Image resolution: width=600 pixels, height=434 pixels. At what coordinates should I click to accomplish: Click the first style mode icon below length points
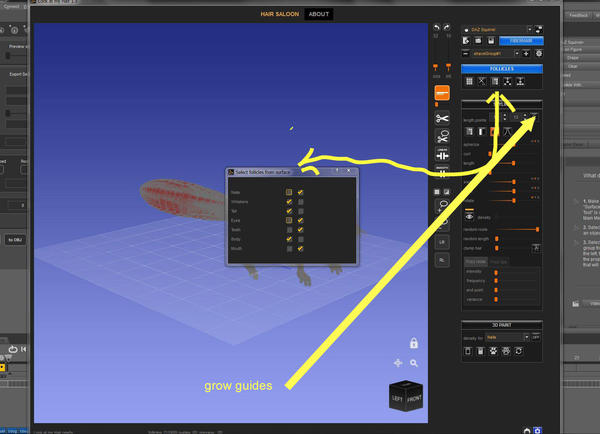click(469, 132)
